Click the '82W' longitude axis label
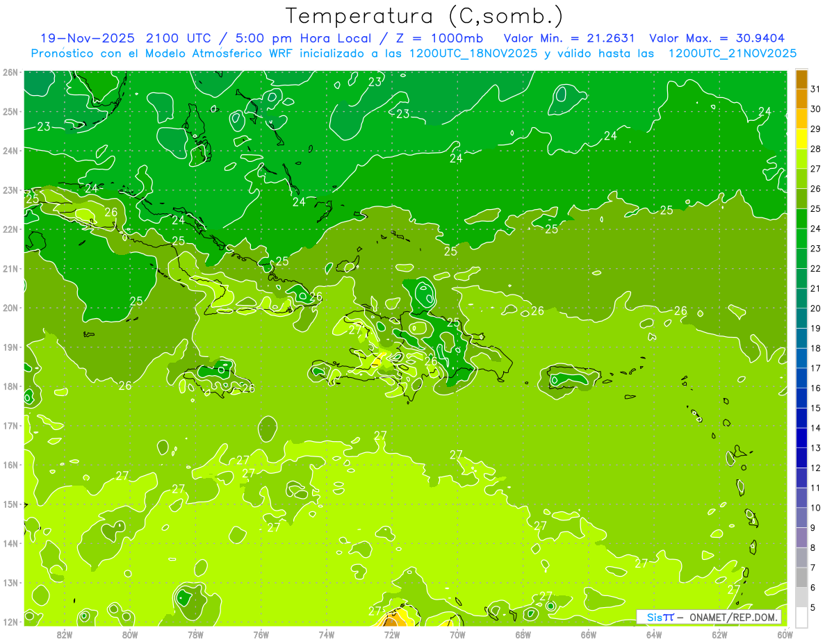Viewport: 834px width, 644px height. coord(65,634)
